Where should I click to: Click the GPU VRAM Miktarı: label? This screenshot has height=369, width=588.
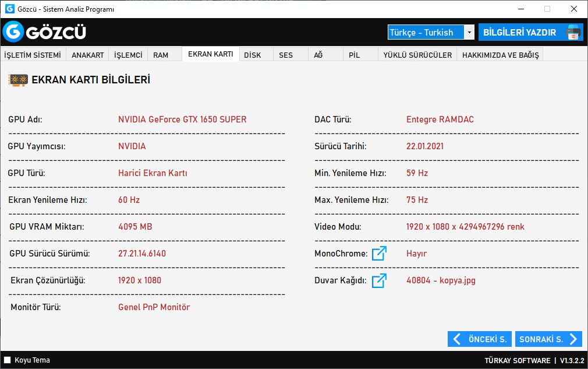point(47,227)
